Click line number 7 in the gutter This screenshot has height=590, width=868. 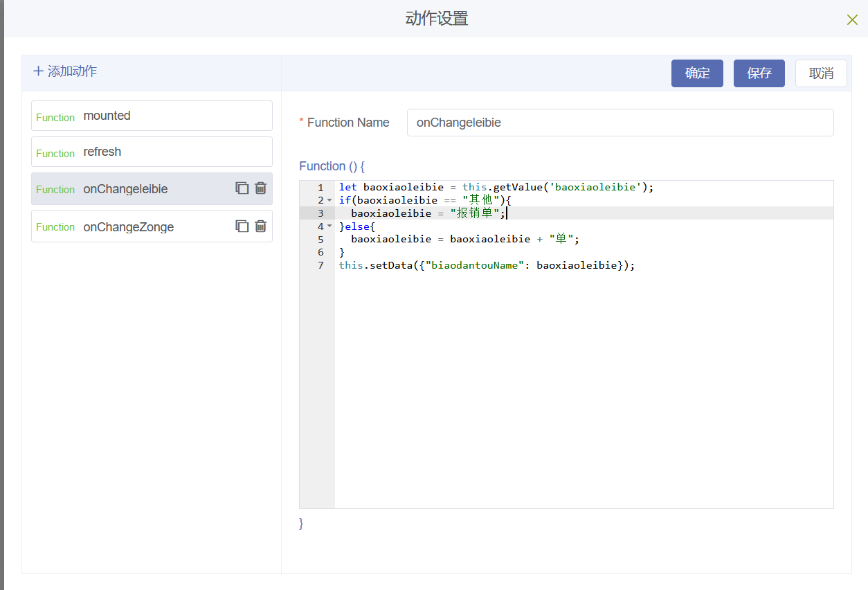(320, 266)
